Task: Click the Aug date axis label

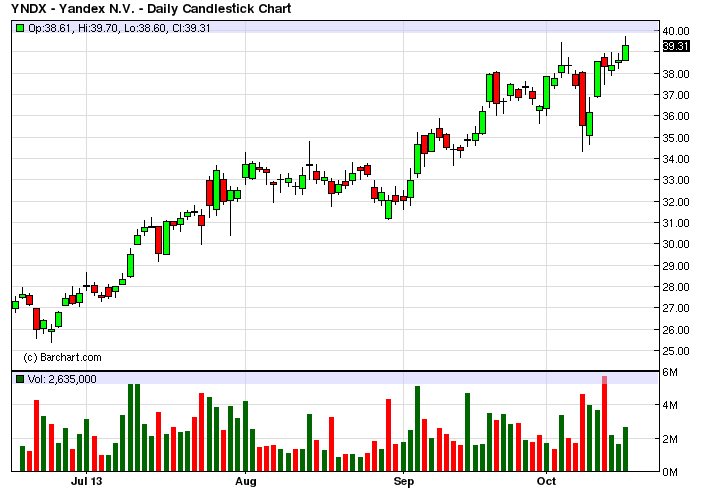Action: click(x=246, y=482)
